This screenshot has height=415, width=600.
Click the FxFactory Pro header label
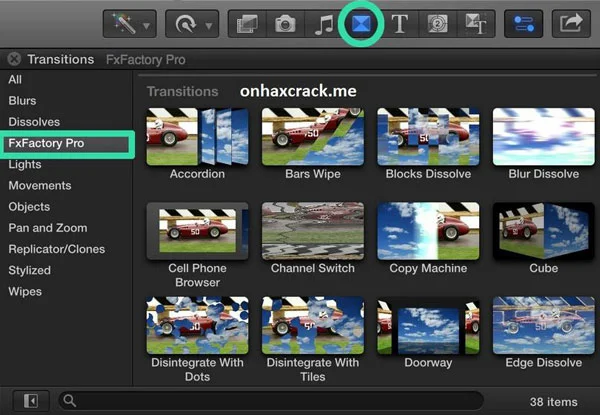(146, 60)
